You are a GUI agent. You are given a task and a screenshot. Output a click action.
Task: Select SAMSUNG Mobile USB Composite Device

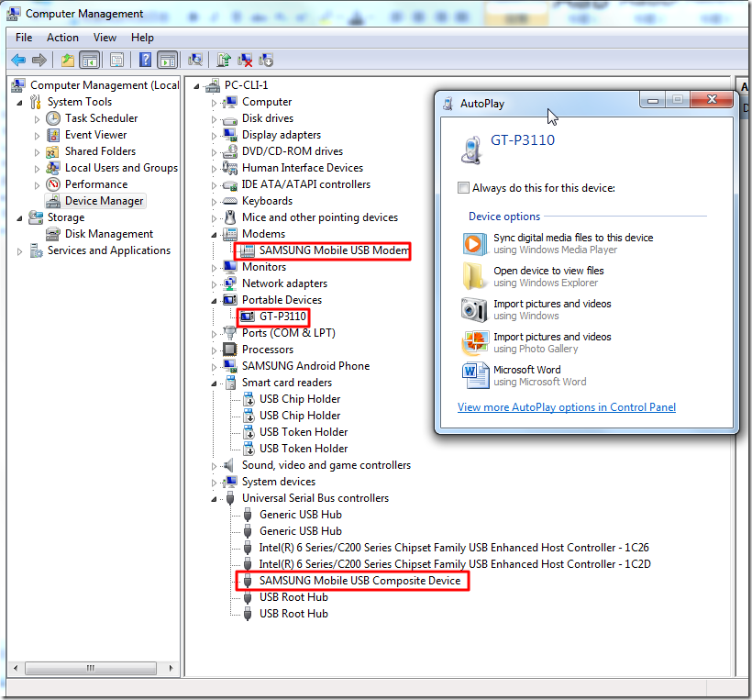point(359,581)
